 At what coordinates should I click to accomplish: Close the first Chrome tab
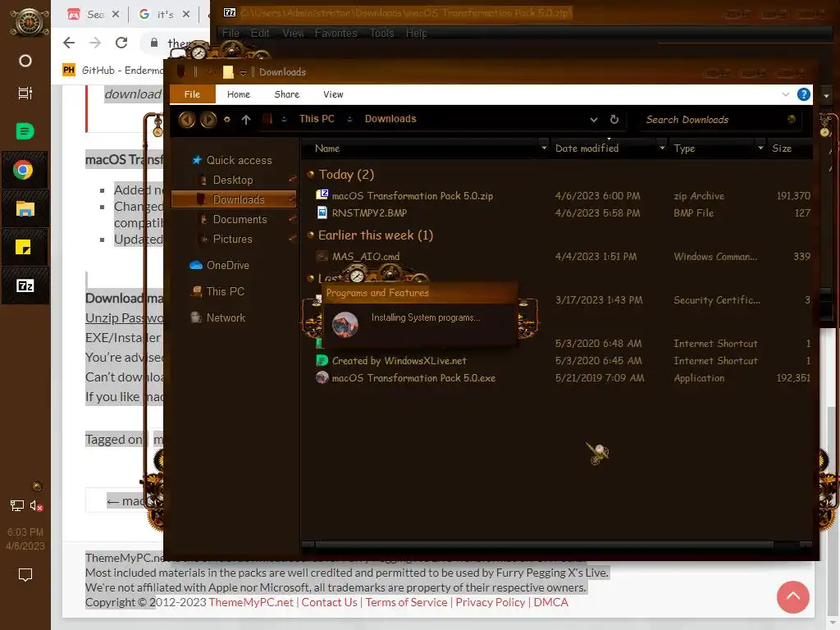(116, 15)
